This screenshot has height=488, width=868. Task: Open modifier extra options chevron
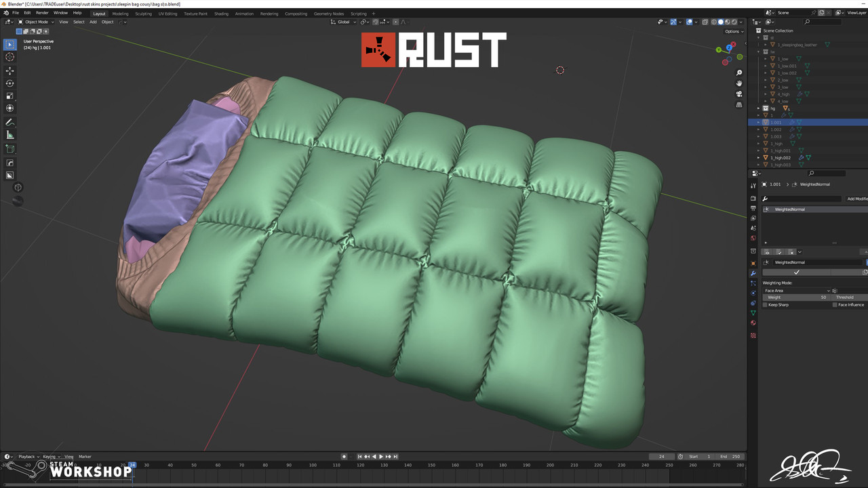800,252
